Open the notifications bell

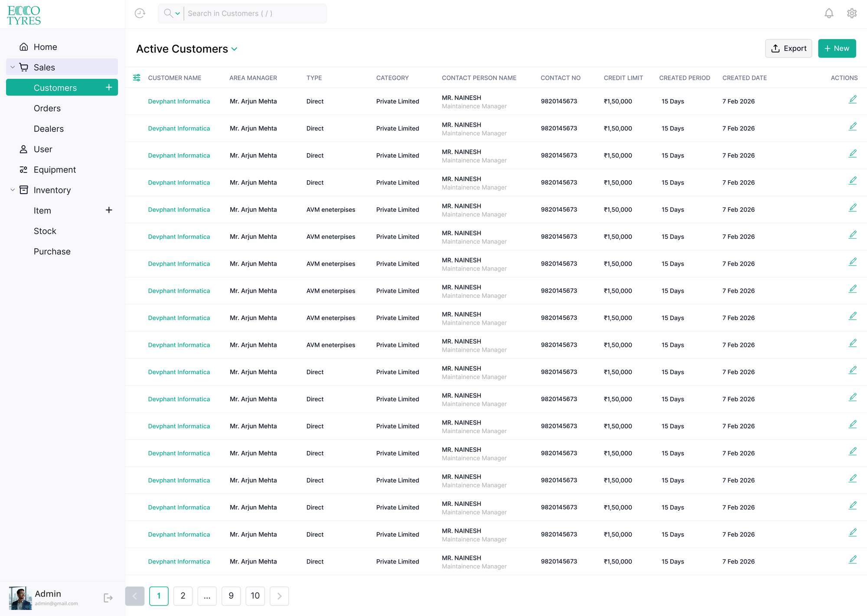[829, 13]
